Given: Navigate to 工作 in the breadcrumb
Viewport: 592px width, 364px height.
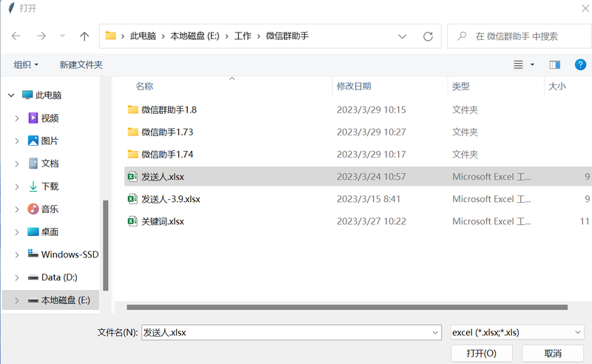Looking at the screenshot, I should [243, 36].
